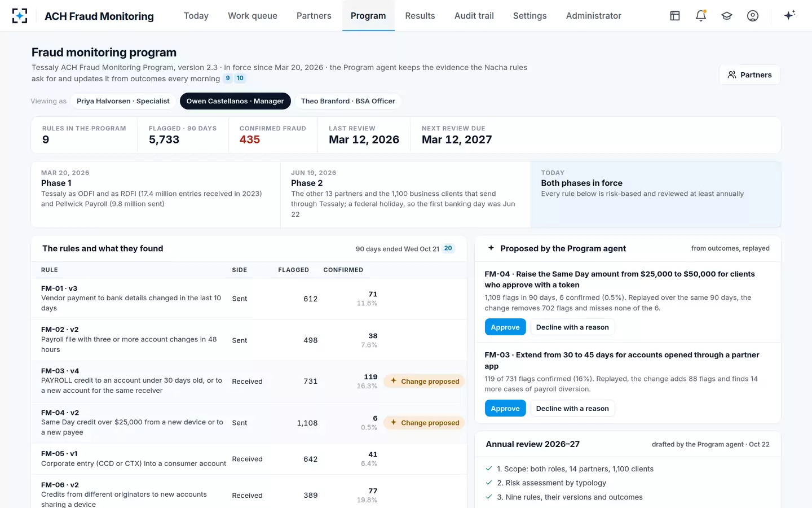View as Theo Branford BSA Officer
The width and height of the screenshot is (812, 508).
click(348, 101)
